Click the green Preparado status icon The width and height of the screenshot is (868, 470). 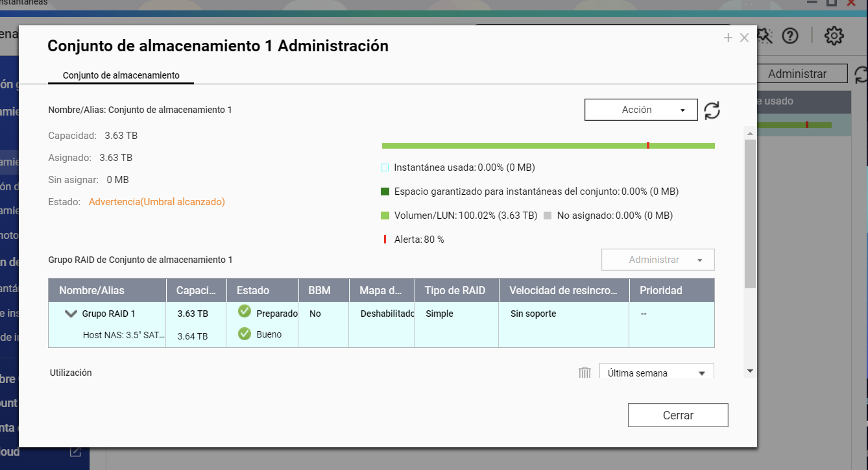[245, 312]
